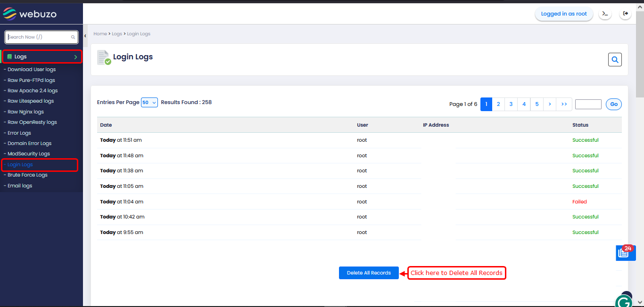Click the magnifier icon in sidebar search box
Viewport: 644px width, 307px height.
73,37
